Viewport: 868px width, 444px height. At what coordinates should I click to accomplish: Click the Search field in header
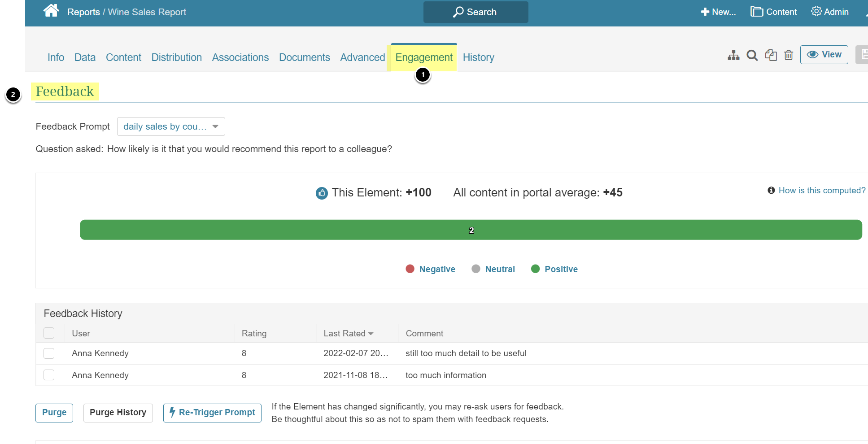pos(475,12)
